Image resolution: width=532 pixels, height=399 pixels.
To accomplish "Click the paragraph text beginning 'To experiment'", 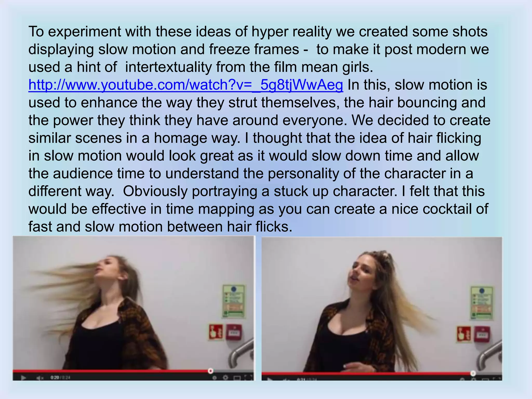I will (x=259, y=129).
